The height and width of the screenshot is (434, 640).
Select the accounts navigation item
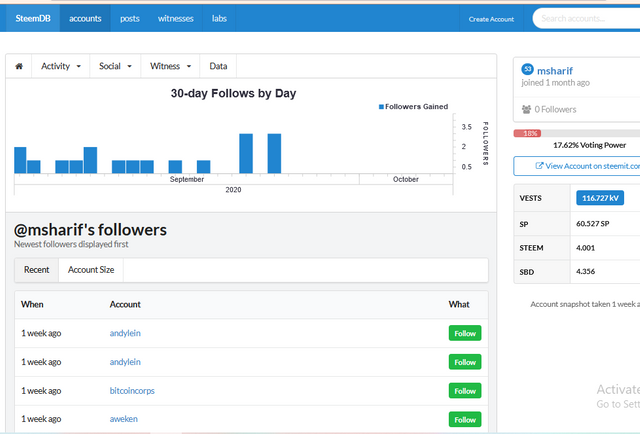[x=85, y=18]
